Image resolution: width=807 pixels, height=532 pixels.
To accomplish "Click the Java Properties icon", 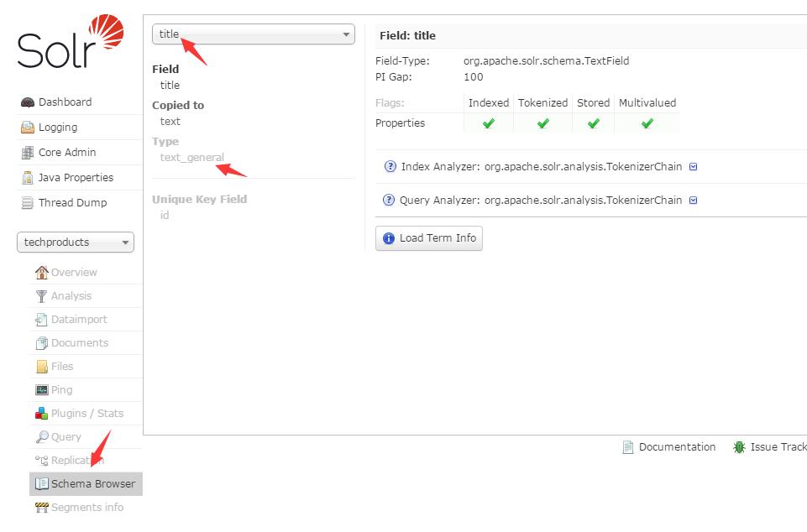I will click(27, 178).
